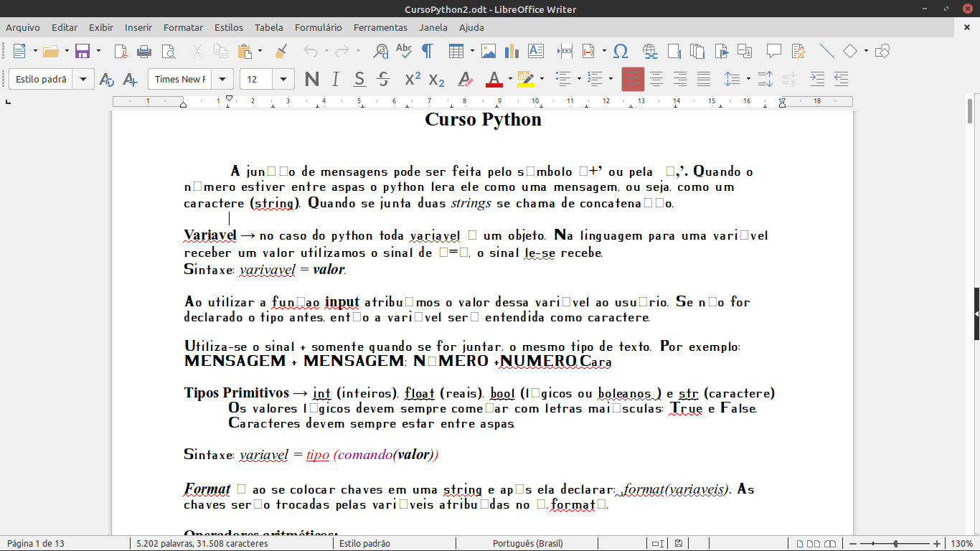Open the font name dropdown

[x=223, y=79]
